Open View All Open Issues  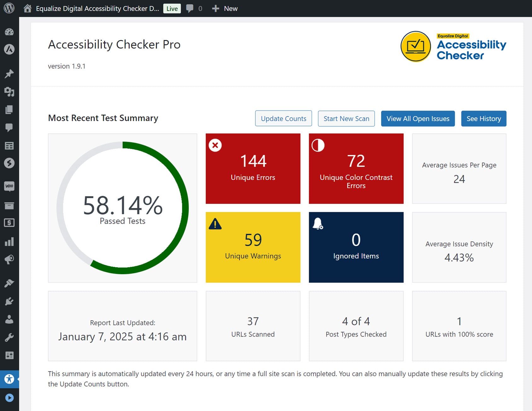pos(418,119)
